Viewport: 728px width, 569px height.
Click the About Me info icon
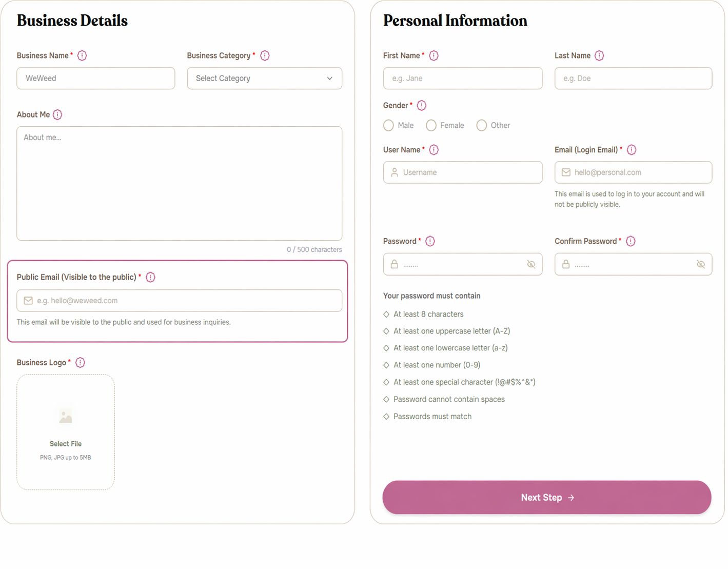click(x=57, y=114)
